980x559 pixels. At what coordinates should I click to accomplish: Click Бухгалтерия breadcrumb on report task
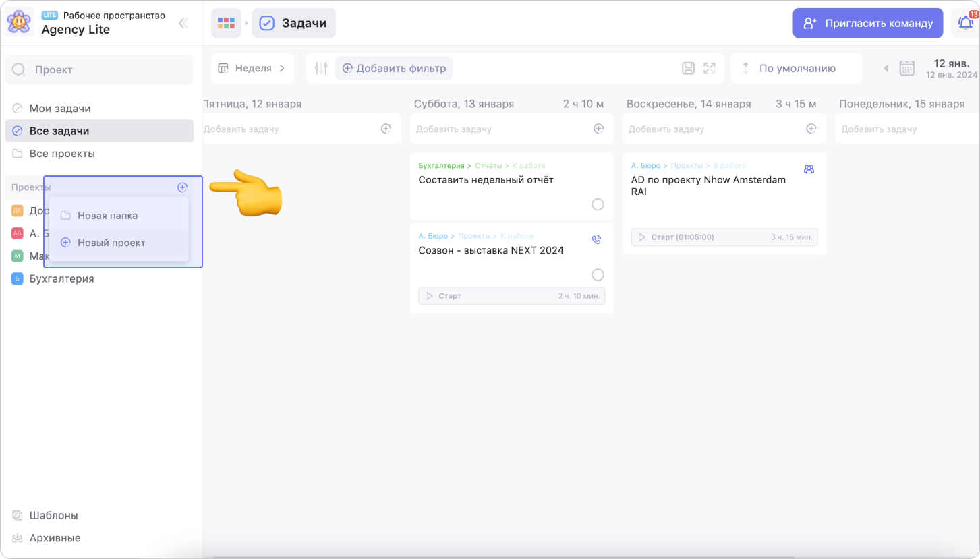(442, 165)
